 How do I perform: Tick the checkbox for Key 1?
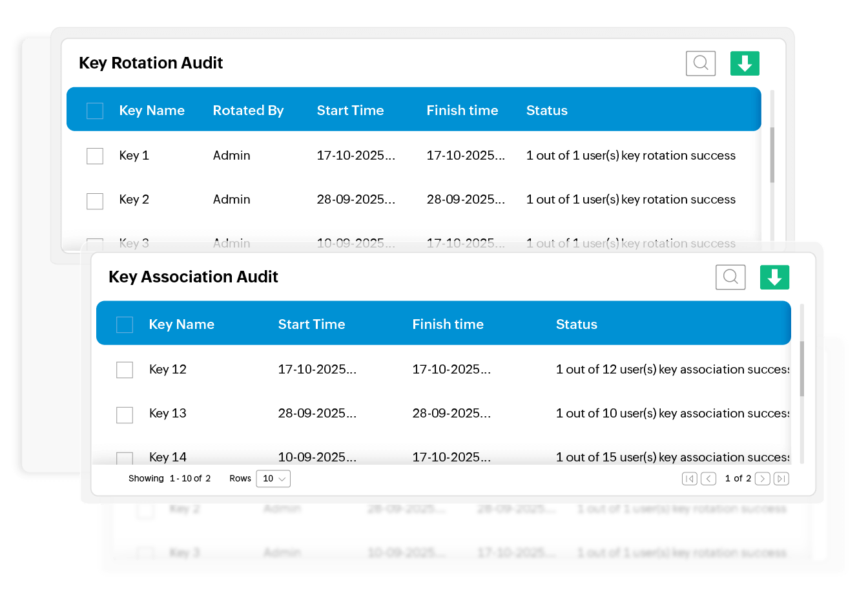pos(95,156)
